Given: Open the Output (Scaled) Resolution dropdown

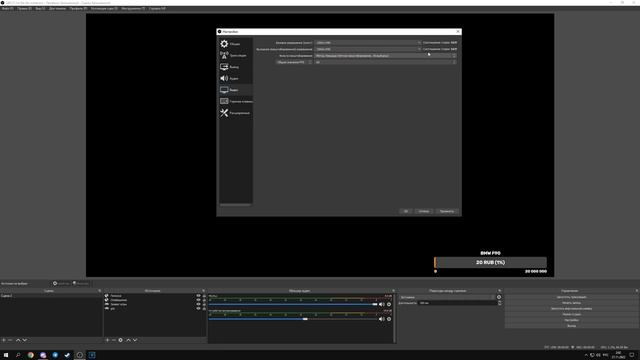Looking at the screenshot, I should pos(367,49).
